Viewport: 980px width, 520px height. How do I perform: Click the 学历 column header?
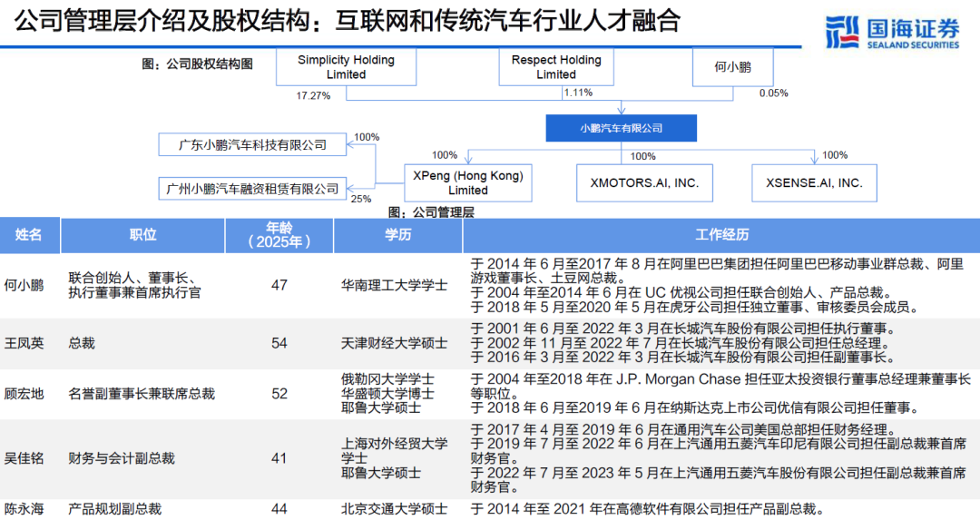tap(398, 235)
